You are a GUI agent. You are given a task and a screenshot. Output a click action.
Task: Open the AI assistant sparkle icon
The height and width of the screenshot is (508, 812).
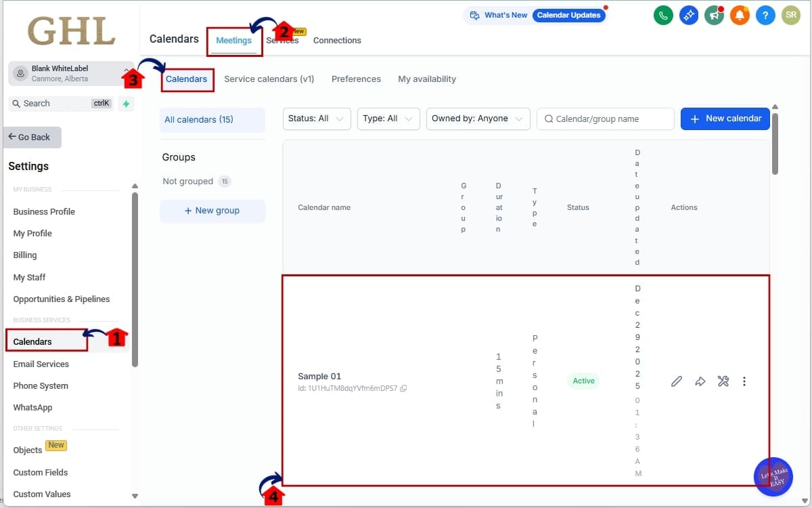coord(689,15)
